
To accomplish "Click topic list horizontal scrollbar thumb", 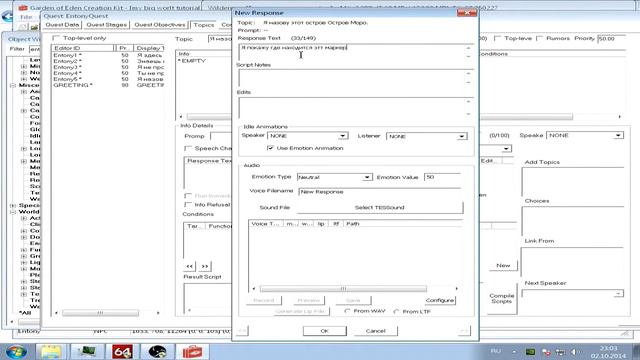I will click(100, 313).
